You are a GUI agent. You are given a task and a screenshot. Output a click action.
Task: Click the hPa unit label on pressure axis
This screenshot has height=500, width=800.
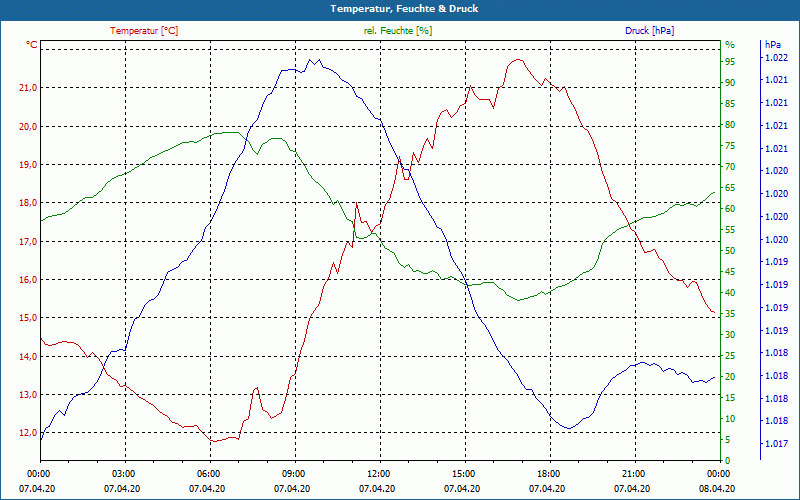772,45
